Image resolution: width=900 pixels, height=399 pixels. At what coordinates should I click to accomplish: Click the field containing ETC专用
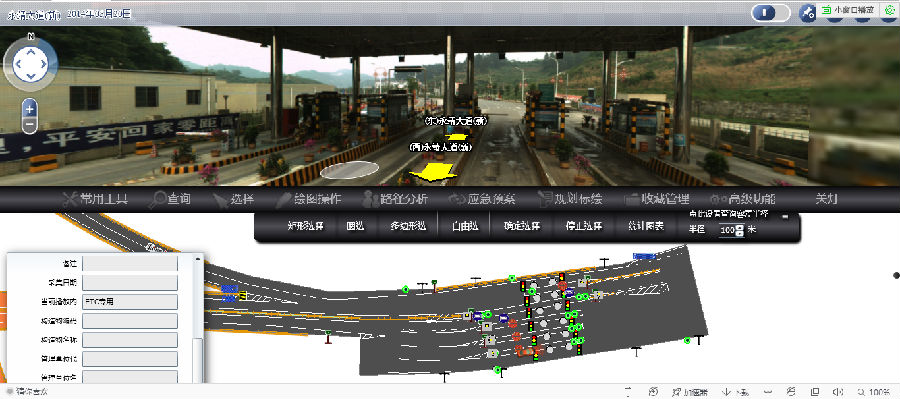click(130, 301)
